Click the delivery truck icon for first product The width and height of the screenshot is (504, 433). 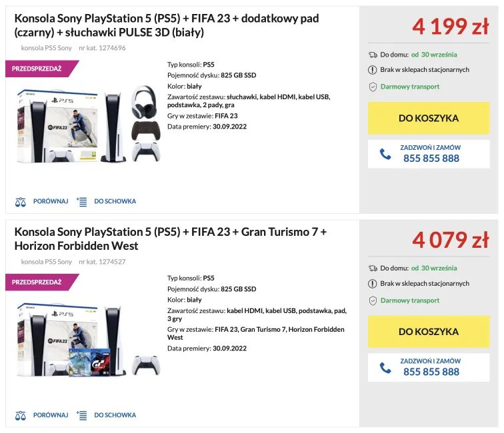(x=373, y=55)
